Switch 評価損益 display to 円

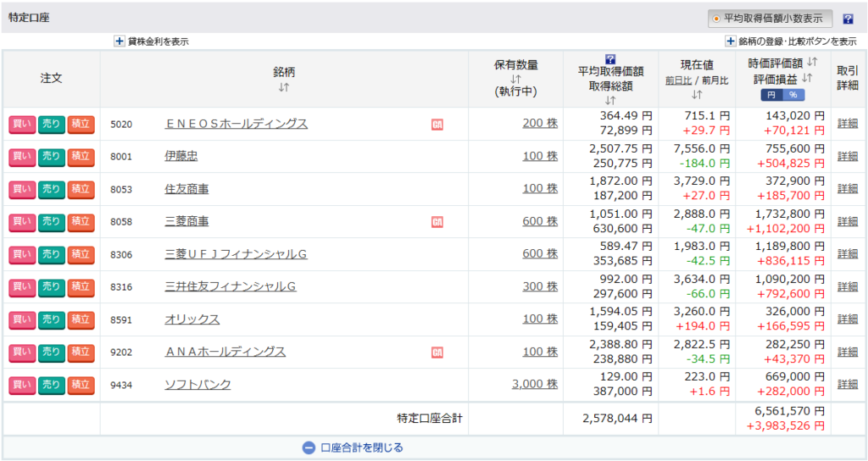(771, 95)
